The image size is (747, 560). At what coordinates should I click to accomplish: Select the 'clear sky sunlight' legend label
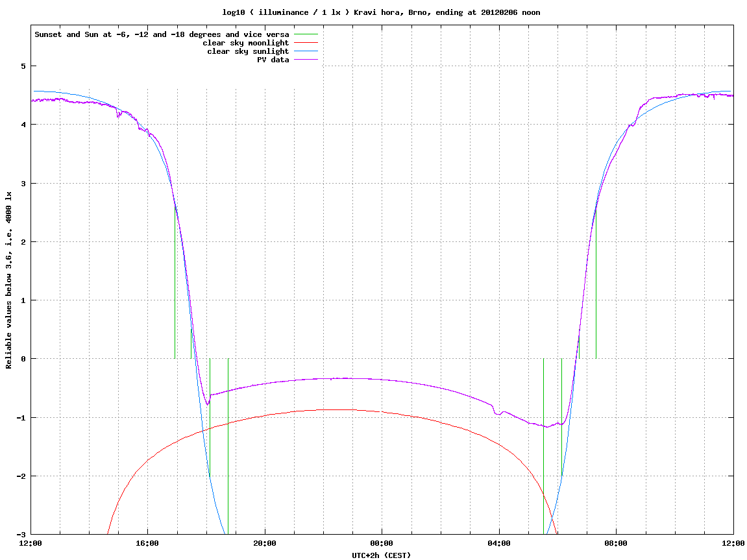[248, 51]
